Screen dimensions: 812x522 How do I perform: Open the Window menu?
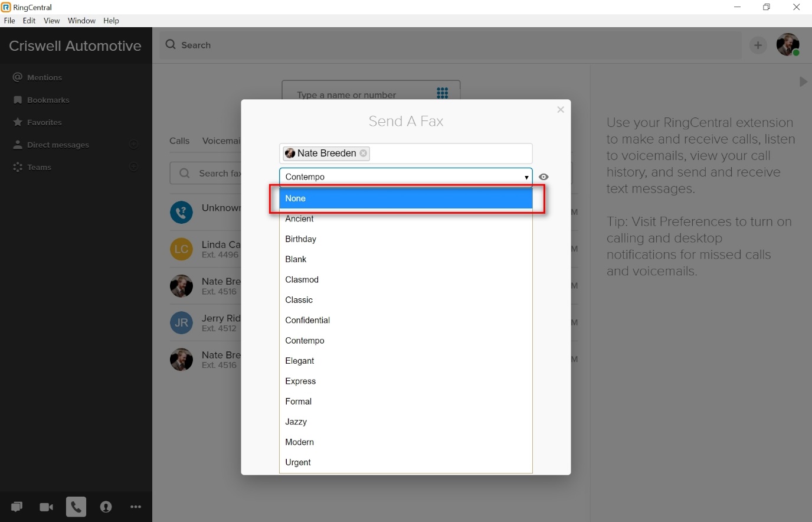[x=81, y=21]
